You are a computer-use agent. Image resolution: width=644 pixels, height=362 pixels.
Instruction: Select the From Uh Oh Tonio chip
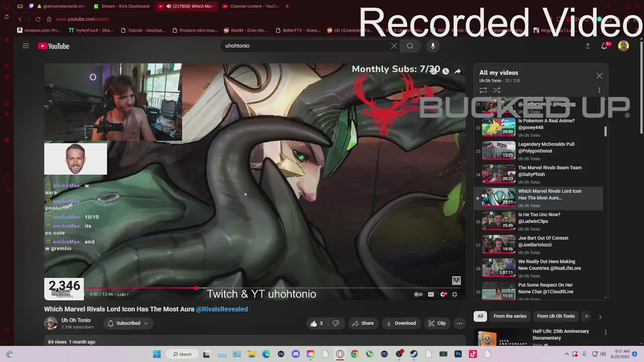pos(555,316)
